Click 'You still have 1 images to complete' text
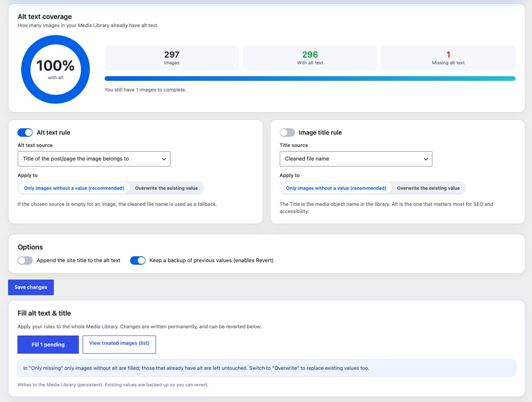 pos(145,90)
